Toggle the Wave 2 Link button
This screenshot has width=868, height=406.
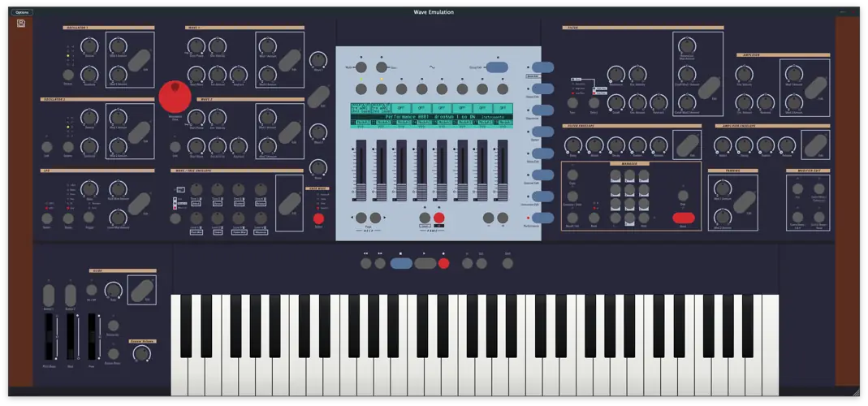175,147
